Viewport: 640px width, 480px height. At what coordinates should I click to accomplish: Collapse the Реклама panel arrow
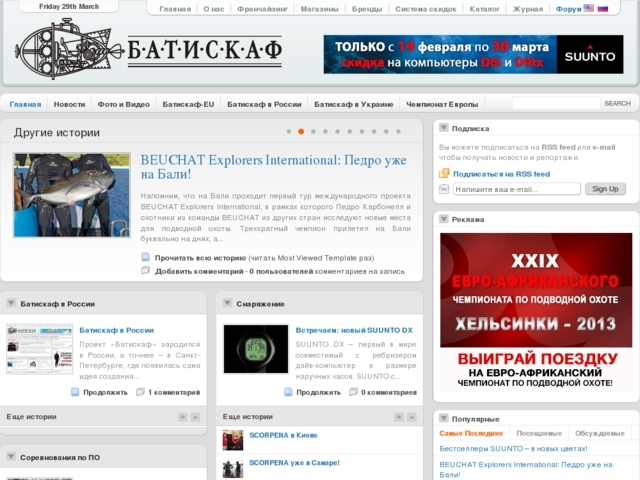click(444, 219)
